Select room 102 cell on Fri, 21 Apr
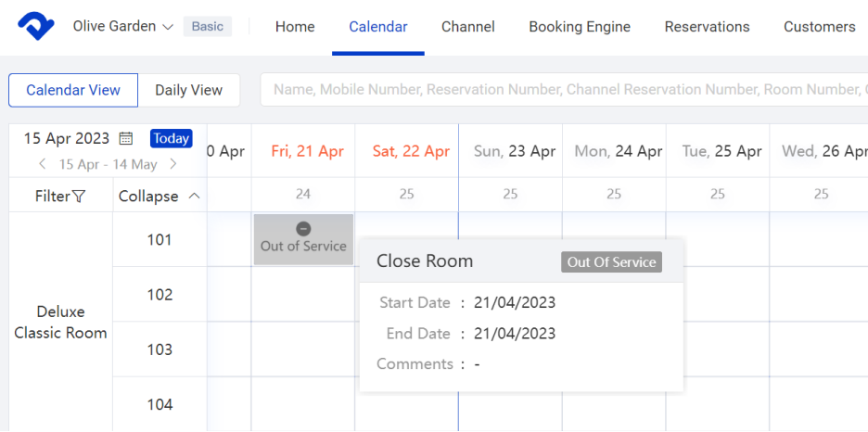The image size is (868, 432). point(303,295)
